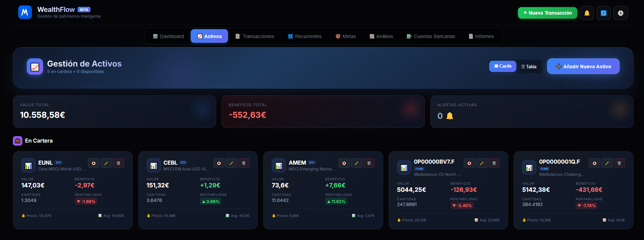
Task: Go to the Dashboard tab
Action: coord(168,36)
